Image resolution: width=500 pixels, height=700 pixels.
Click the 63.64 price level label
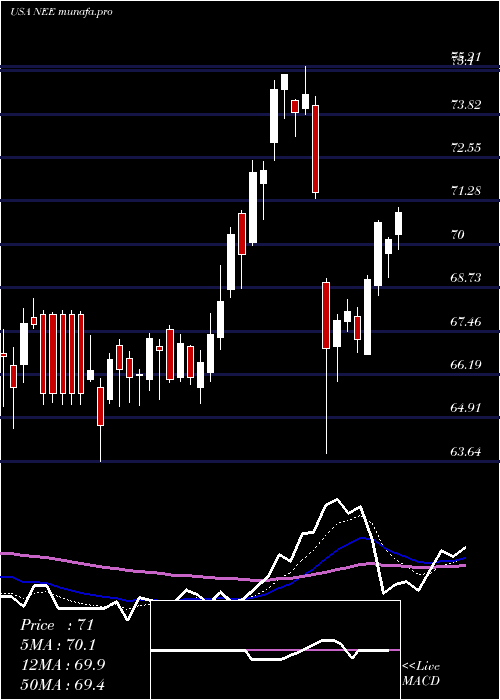coord(466,451)
